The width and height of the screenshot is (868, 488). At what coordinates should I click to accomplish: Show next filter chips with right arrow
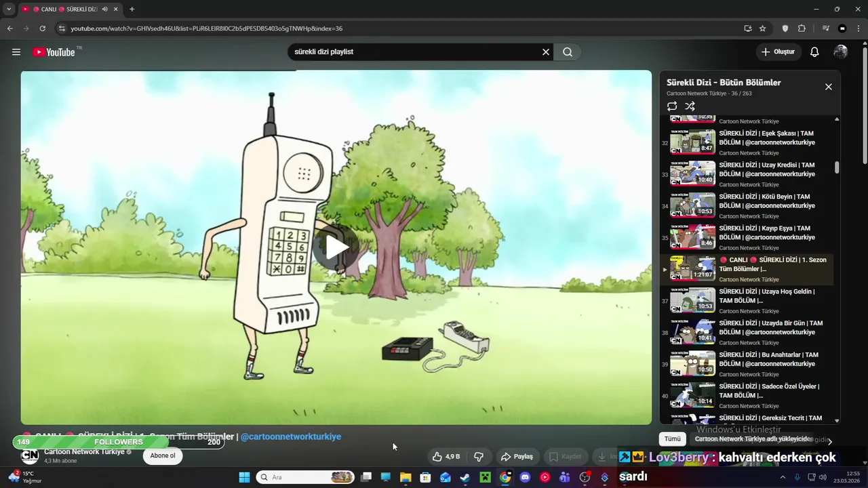tap(829, 442)
